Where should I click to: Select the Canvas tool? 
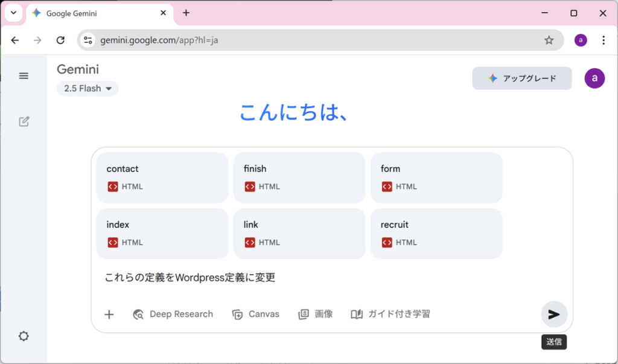coord(256,315)
